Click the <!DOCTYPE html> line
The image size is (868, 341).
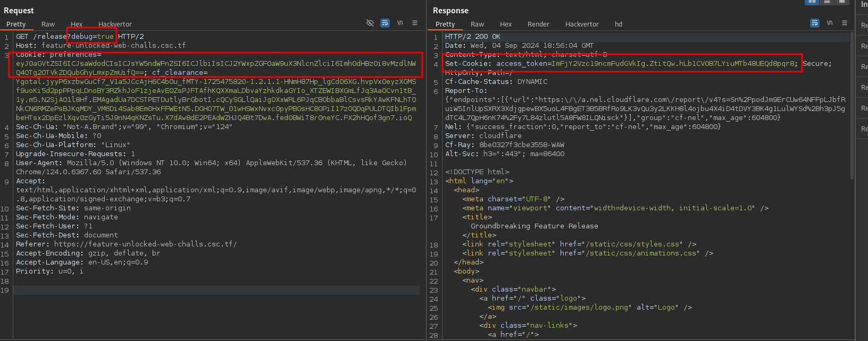pos(477,172)
